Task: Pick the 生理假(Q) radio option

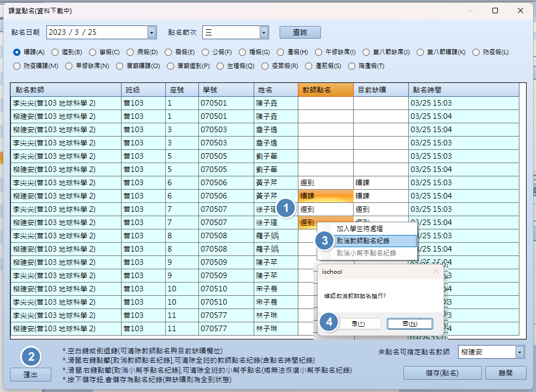Action: click(221, 66)
